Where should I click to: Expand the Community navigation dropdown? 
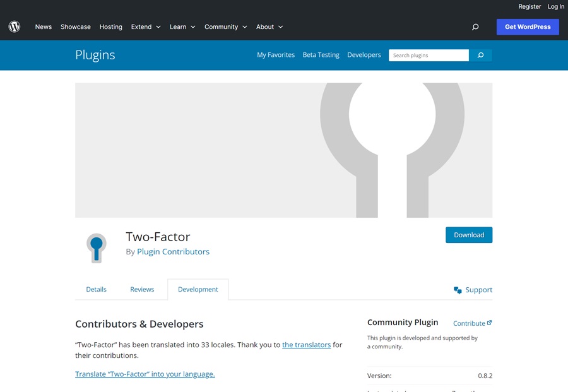pyautogui.click(x=222, y=27)
